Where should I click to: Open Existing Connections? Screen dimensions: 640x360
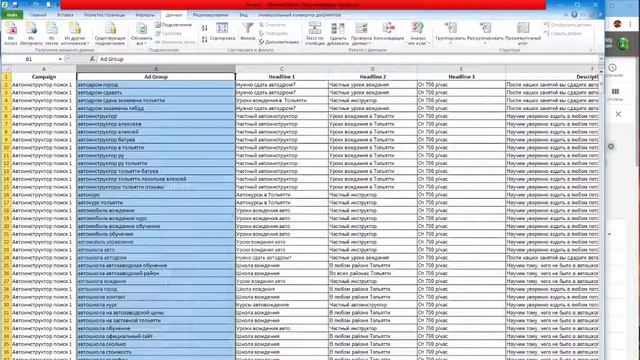110,33
